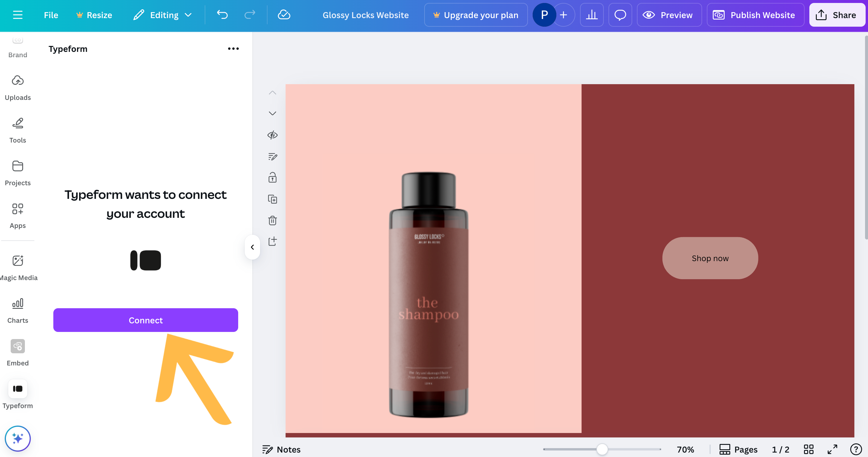Click the vertical canvas scrollbar
This screenshot has height=457, width=868.
tap(866, 138)
